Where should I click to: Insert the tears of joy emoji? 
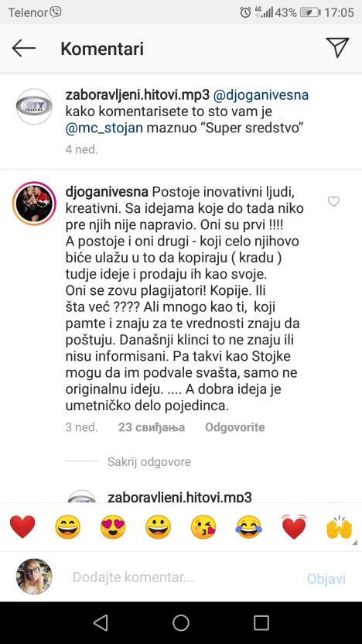coord(248,527)
